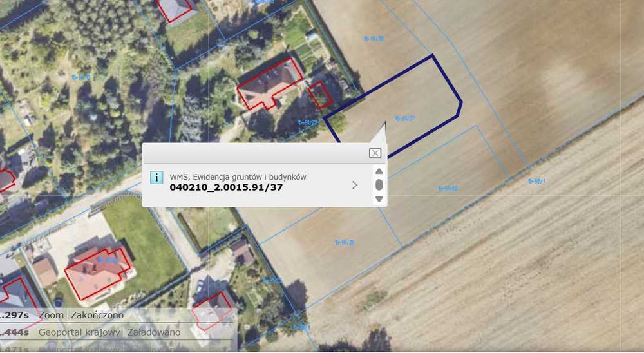Image resolution: width=644 pixels, height=353 pixels.
Task: Click the popup scrollbar up arrow
Action: (x=379, y=171)
